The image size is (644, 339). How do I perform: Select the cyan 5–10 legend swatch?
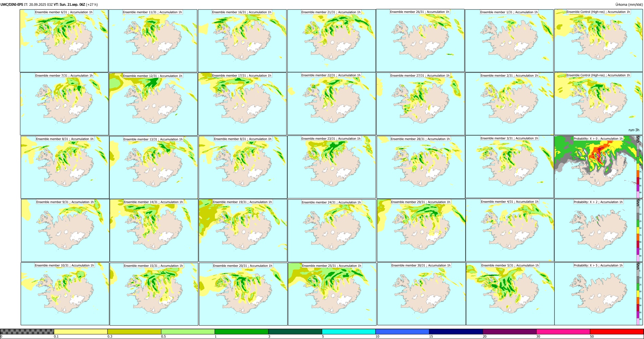pos(348,332)
